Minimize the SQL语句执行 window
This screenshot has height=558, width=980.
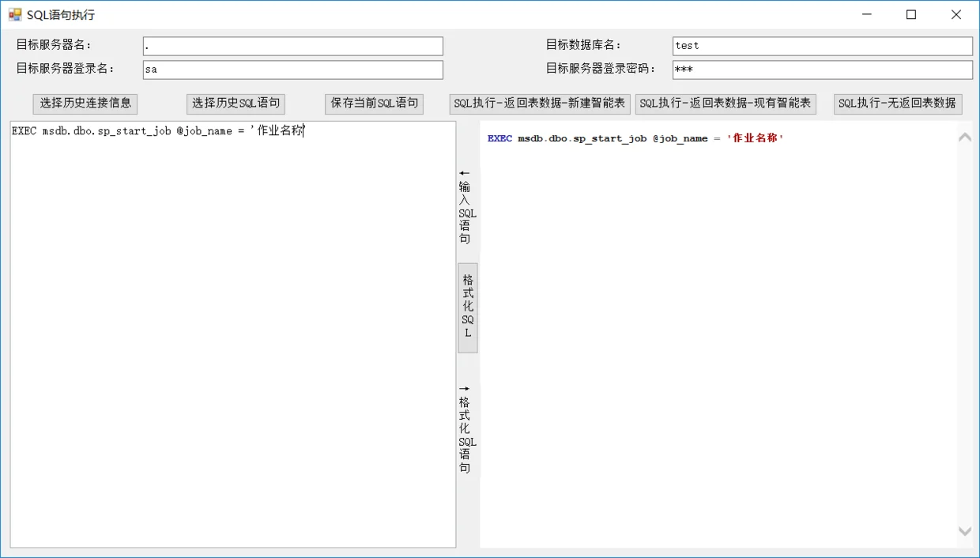(867, 15)
